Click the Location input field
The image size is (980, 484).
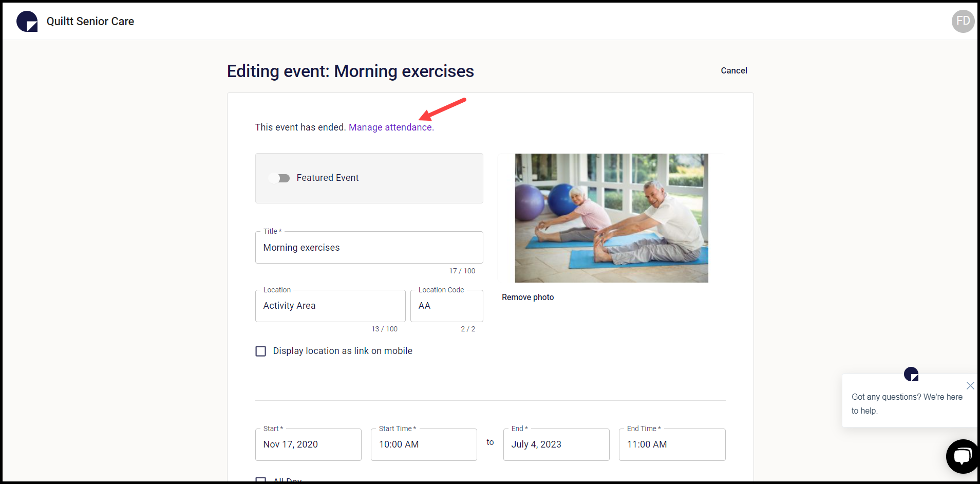pyautogui.click(x=330, y=306)
